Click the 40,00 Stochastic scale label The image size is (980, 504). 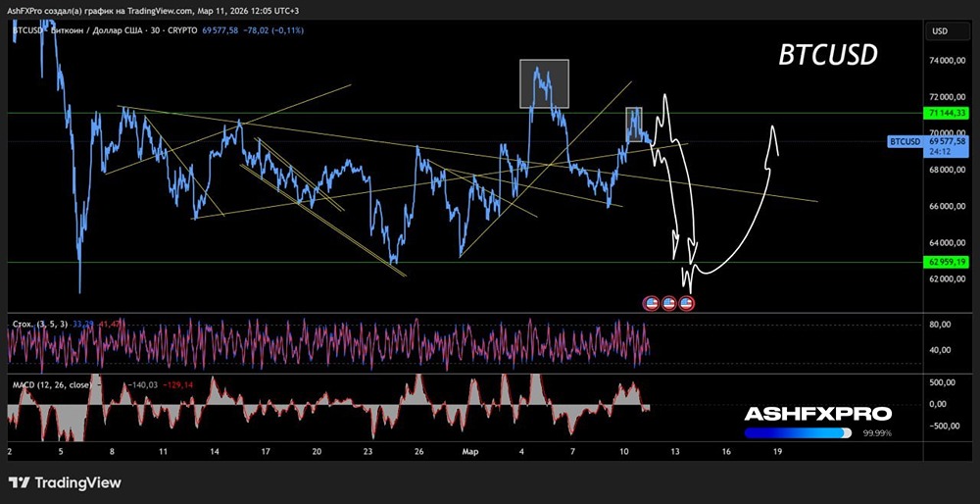941,350
